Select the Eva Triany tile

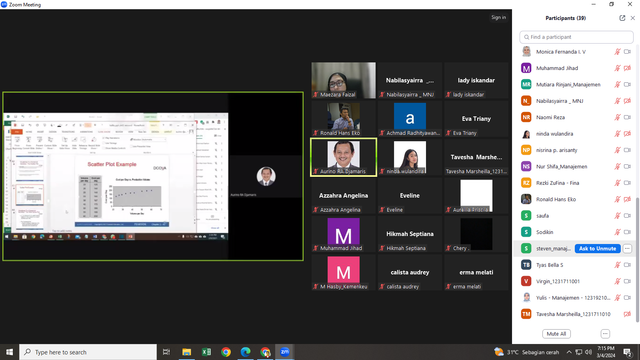tap(476, 118)
